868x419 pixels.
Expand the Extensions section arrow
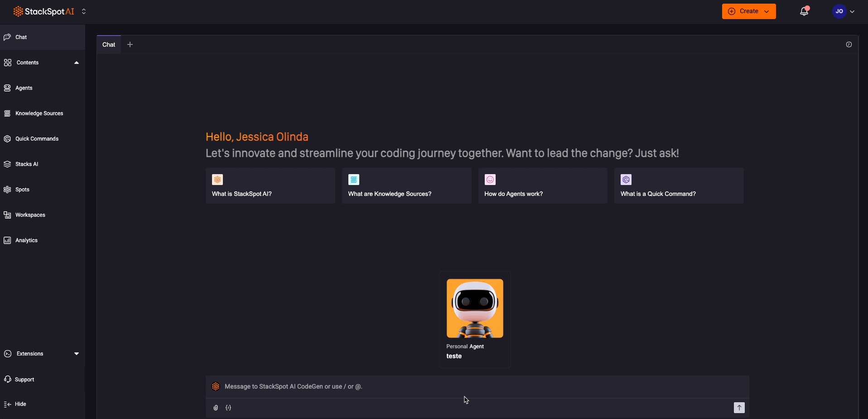pyautogui.click(x=76, y=354)
